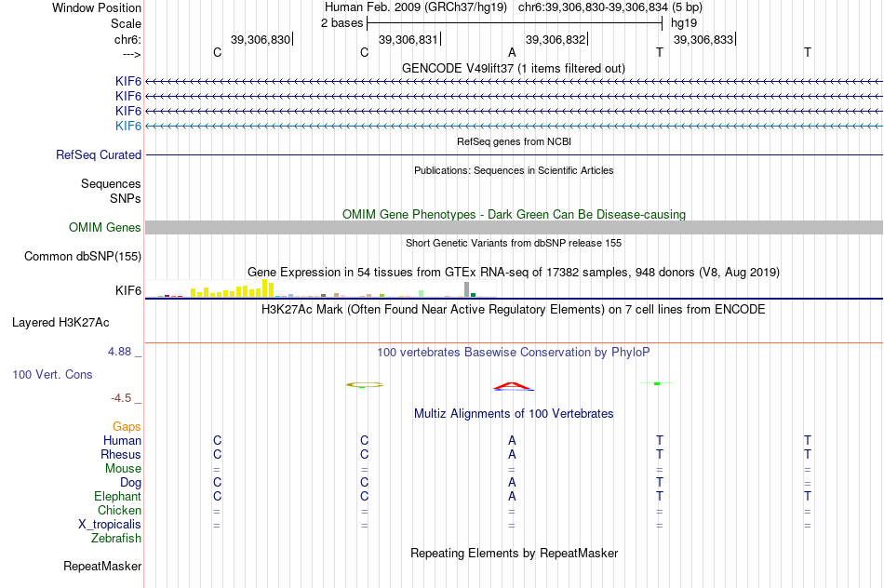Select the Elephant alignment row label
884x588 pixels.
coord(117,496)
